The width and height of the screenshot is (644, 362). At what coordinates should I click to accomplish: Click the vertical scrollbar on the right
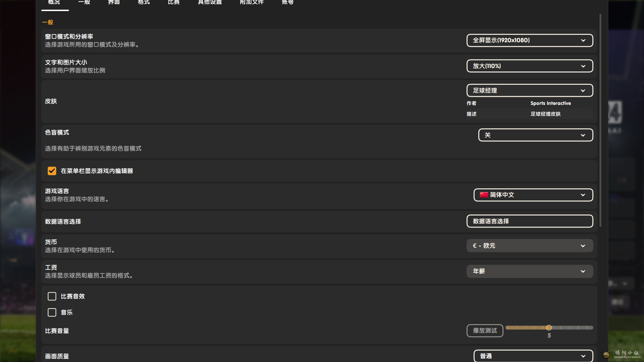pos(600,121)
